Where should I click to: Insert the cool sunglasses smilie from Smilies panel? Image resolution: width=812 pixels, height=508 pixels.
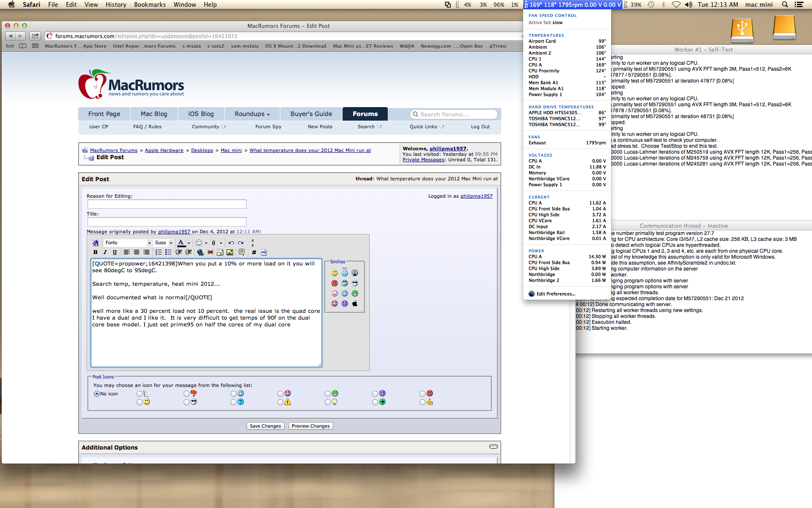[355, 283]
